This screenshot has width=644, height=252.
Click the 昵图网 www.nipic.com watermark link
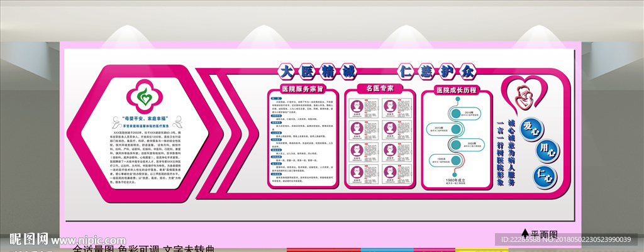click(63, 239)
